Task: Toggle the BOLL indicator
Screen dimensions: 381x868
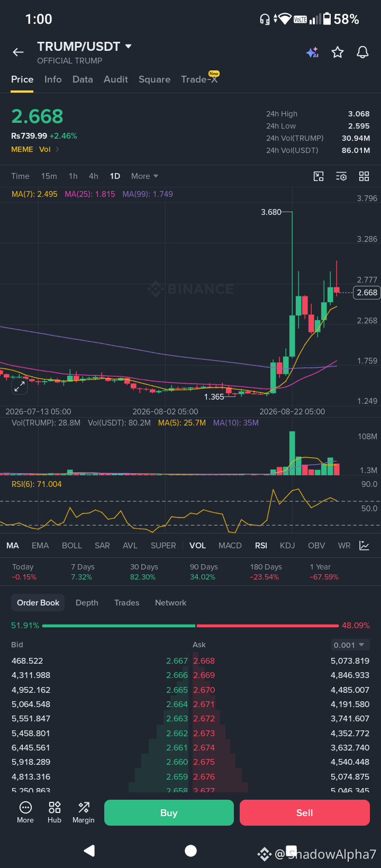Action: [x=72, y=546]
